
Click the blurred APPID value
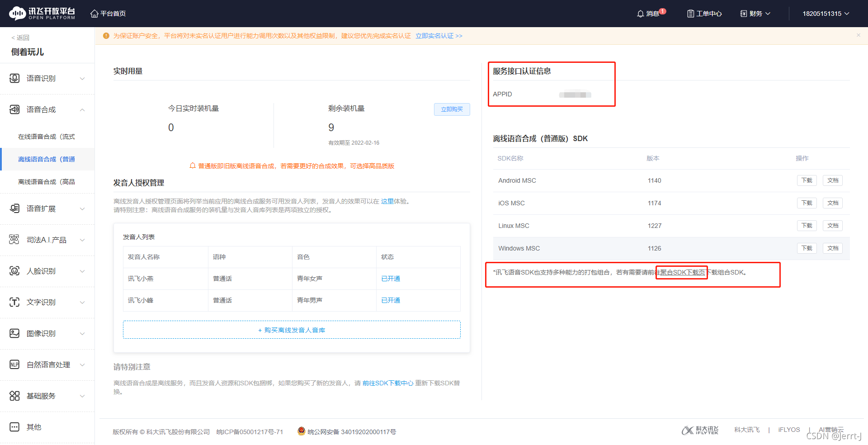(575, 95)
